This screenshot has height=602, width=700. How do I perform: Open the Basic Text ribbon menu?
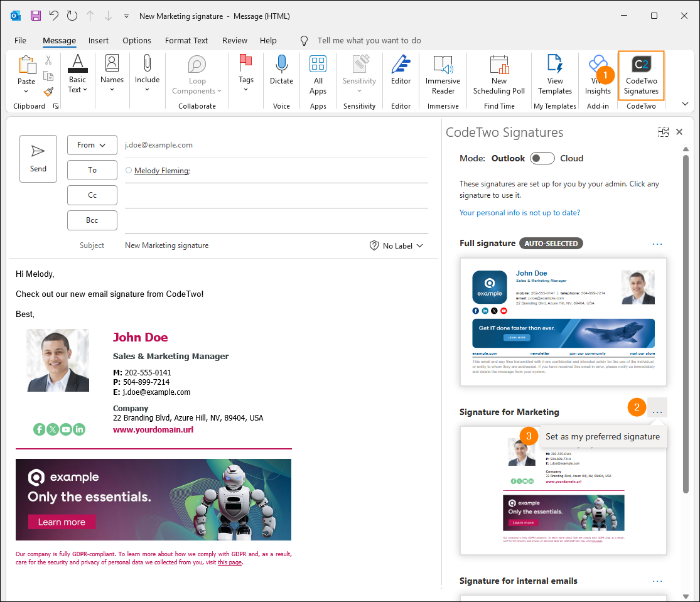(78, 73)
